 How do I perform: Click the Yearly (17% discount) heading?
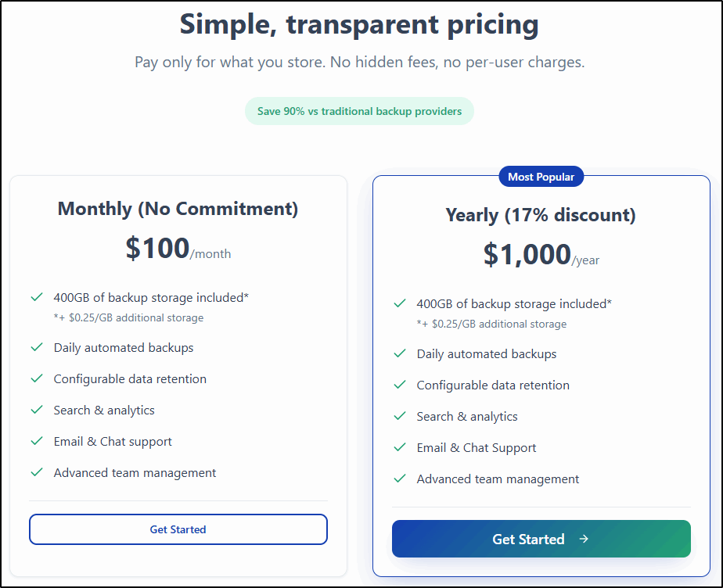pos(541,215)
